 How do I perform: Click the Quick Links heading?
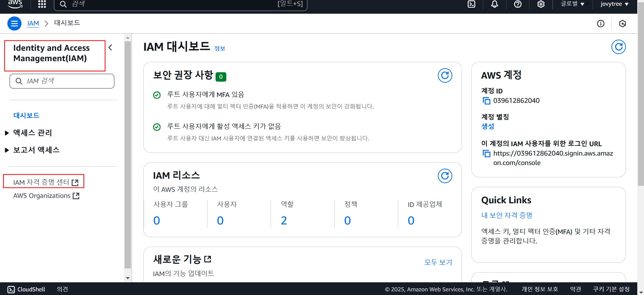coord(506,200)
